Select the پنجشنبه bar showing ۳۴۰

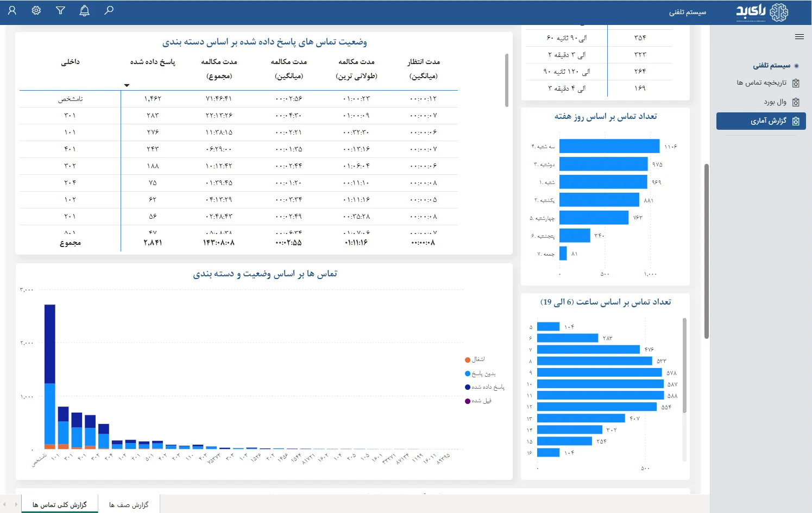(575, 236)
